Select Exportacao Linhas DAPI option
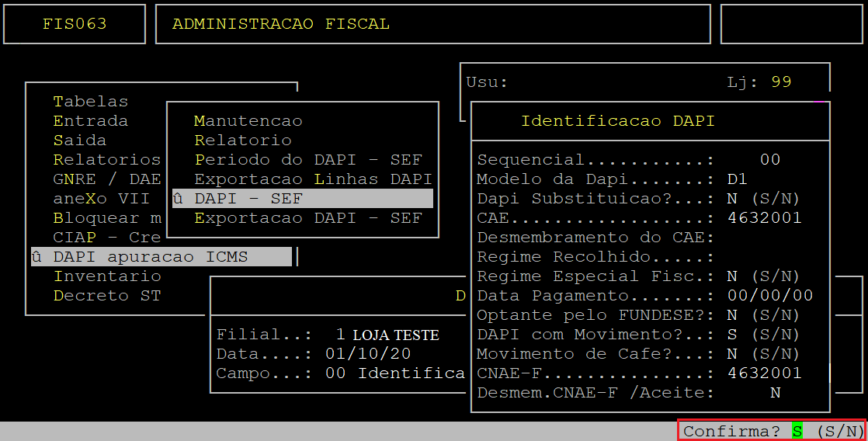 tap(313, 179)
